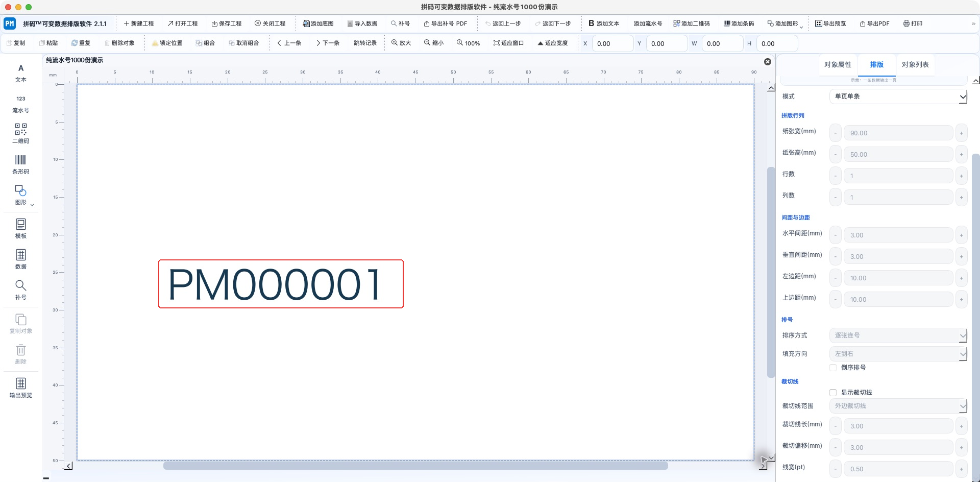The width and height of the screenshot is (980, 482).
Task: Click 下一条 next record
Action: 328,43
